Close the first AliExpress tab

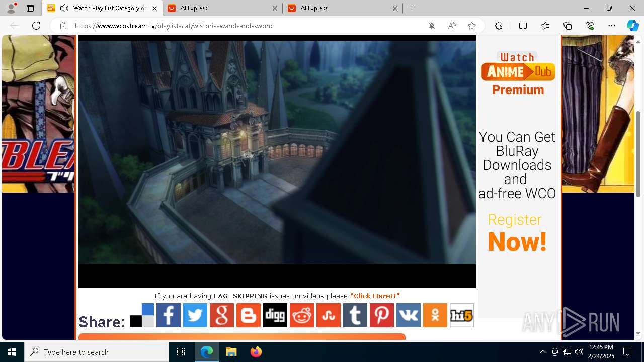[275, 8]
